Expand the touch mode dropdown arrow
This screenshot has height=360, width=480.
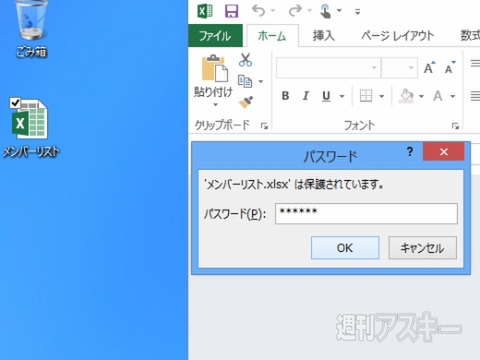coord(339,11)
